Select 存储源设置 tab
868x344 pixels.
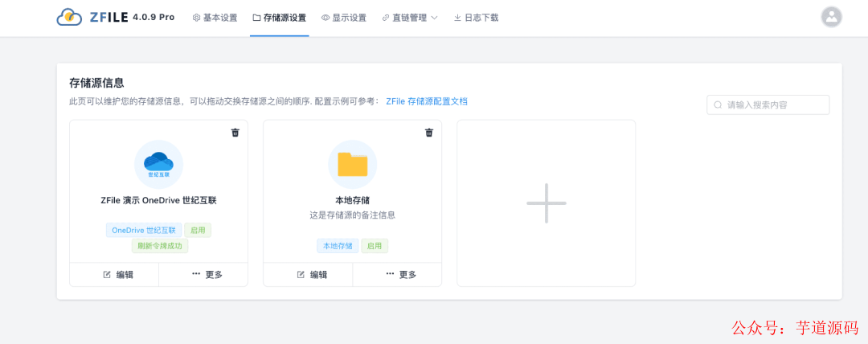tap(279, 18)
